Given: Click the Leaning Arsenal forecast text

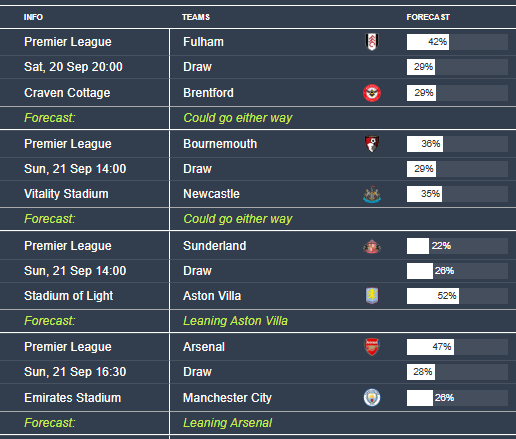Looking at the screenshot, I should (228, 423).
